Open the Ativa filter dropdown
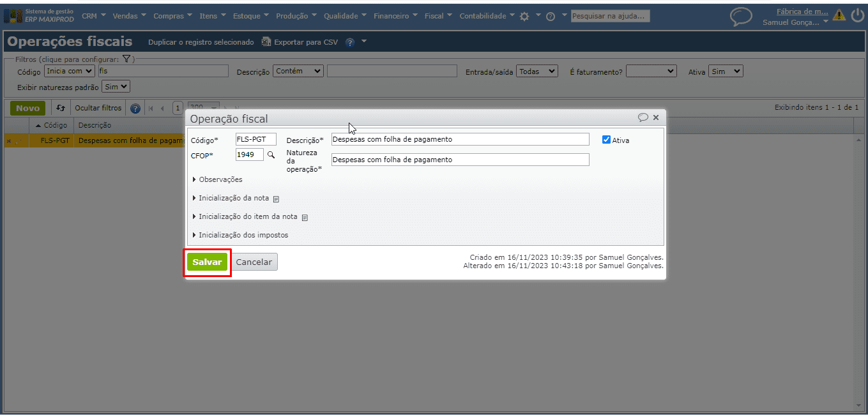The width and height of the screenshot is (868, 415). tap(726, 72)
